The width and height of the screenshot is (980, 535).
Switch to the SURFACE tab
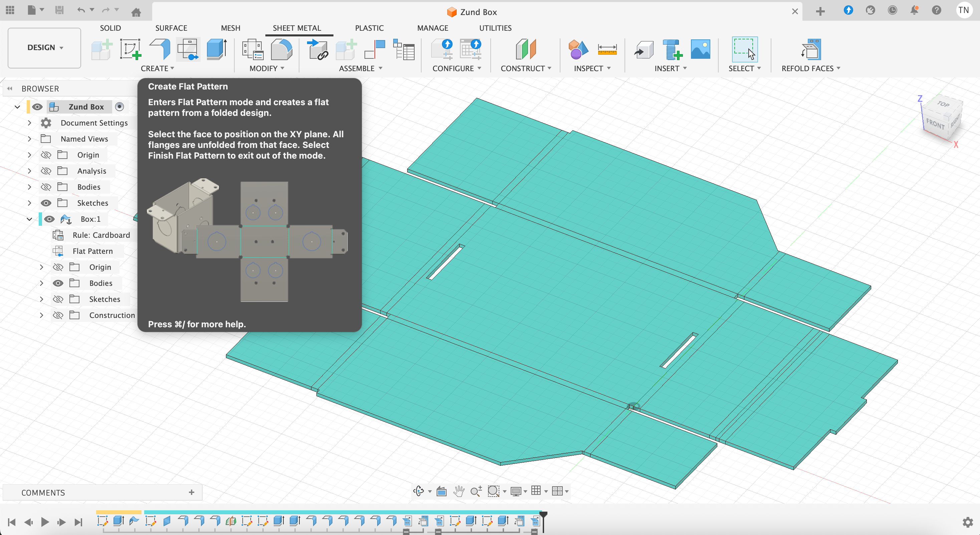pos(171,28)
